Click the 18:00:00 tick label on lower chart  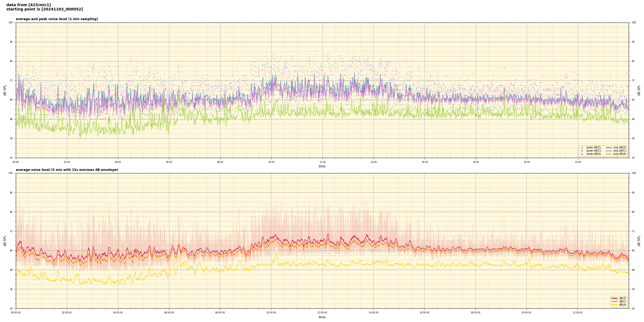475,313
